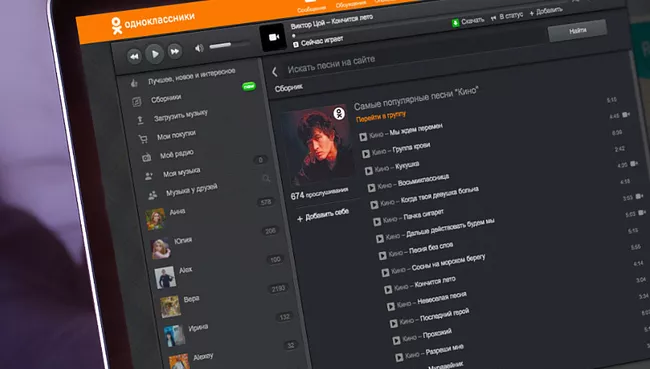Open 'Лучшее, новое и интересное' section
The image size is (650, 369).
(x=192, y=76)
